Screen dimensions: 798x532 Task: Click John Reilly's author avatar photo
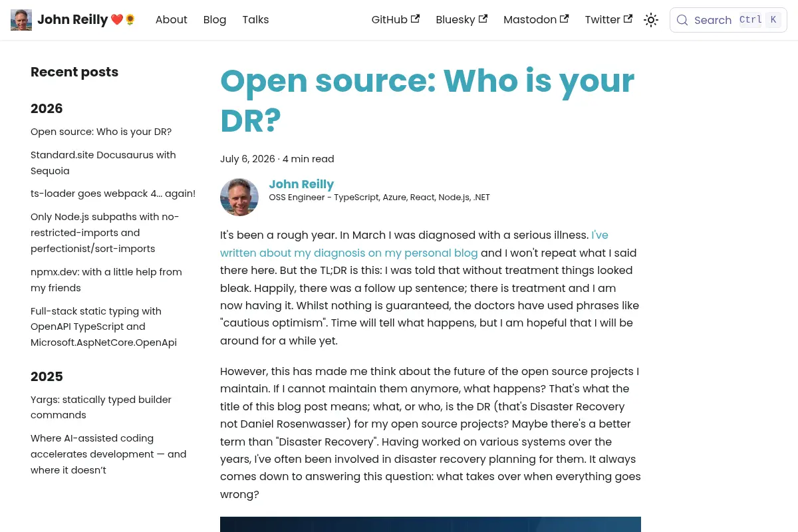click(239, 197)
